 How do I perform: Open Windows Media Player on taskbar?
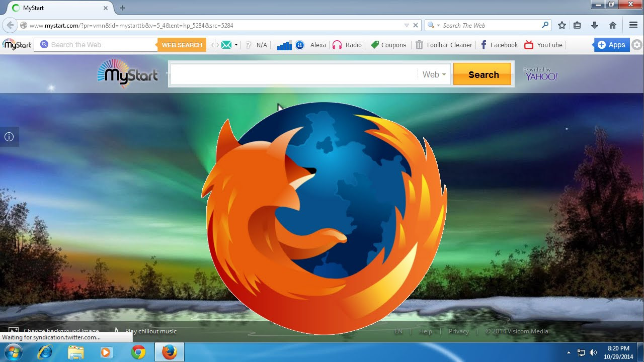[106, 352]
